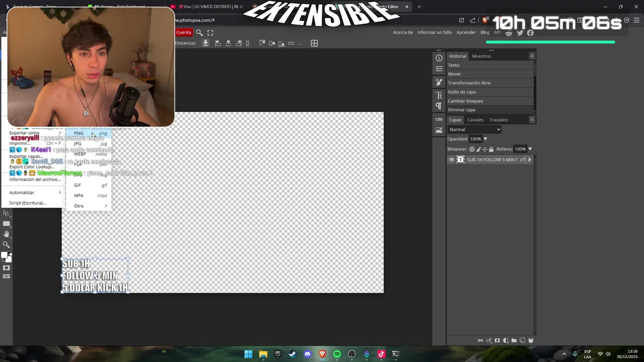Toggle lock position move icon
The image size is (644, 362).
485,149
